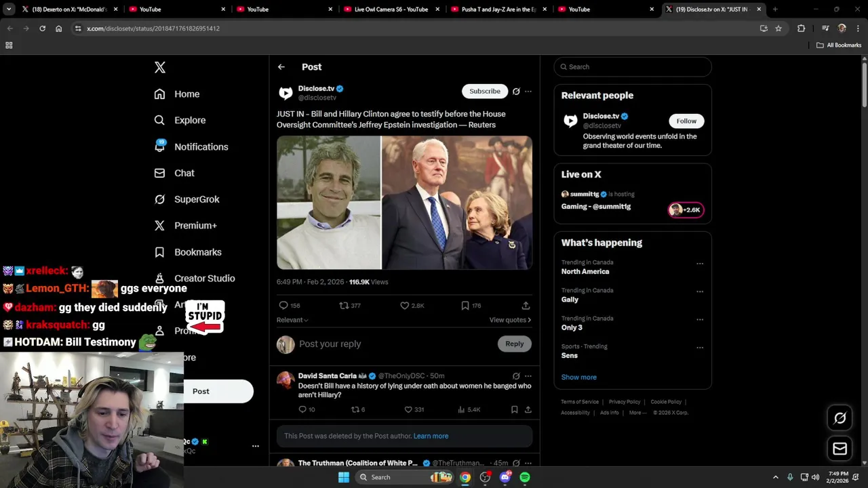
Task: Click the Reply button
Action: coord(515,344)
